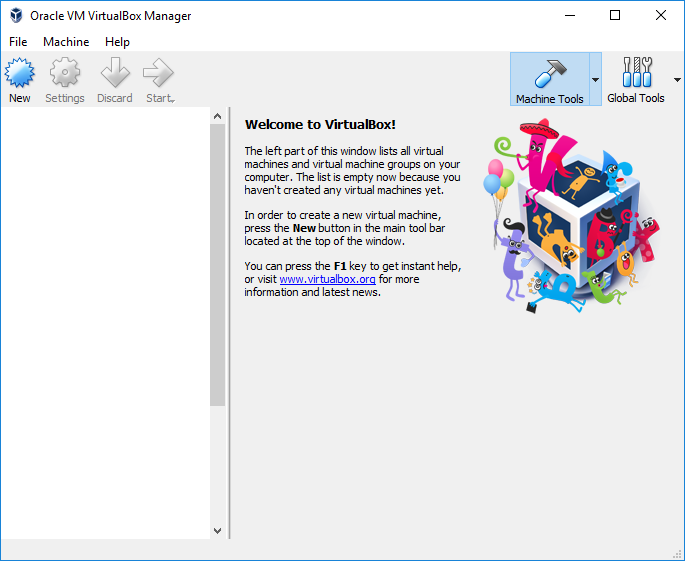Select the Machine Tools hammer button
The image size is (685, 561).
pyautogui.click(x=550, y=80)
